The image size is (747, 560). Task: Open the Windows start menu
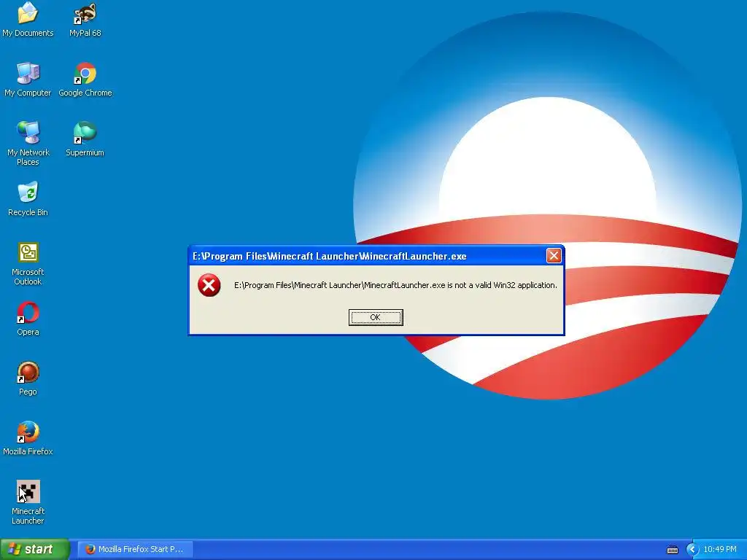35,549
